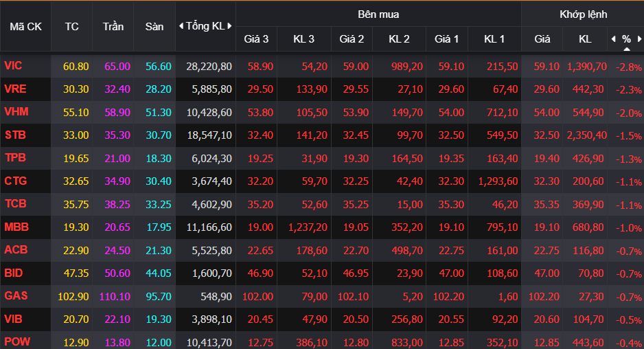
Task: Click the TC column header
Action: click(x=71, y=26)
